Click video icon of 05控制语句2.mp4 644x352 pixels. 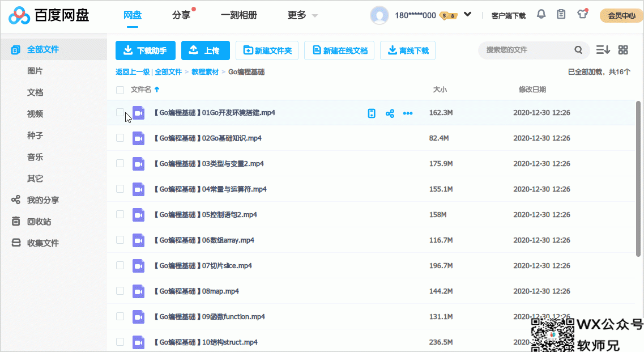138,215
